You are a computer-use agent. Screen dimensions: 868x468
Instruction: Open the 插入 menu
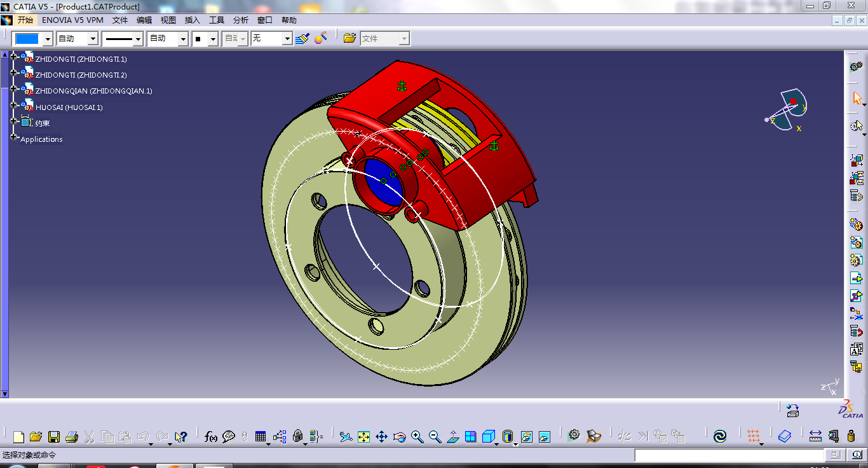tap(192, 20)
